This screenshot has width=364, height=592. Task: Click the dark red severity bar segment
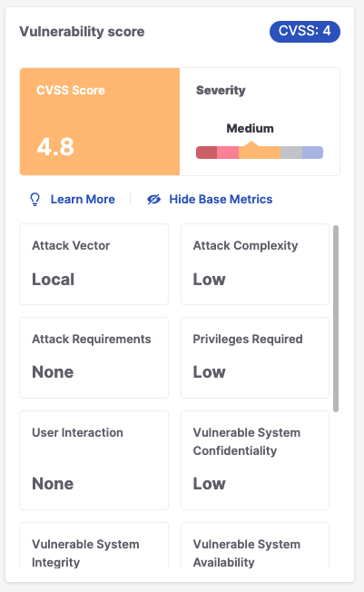pos(207,153)
